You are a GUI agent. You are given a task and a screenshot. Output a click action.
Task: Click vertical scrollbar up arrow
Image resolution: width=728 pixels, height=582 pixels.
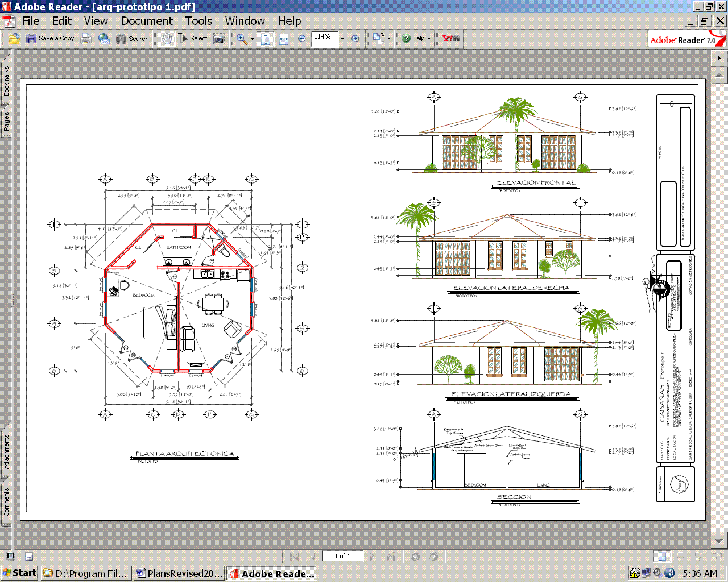point(719,75)
